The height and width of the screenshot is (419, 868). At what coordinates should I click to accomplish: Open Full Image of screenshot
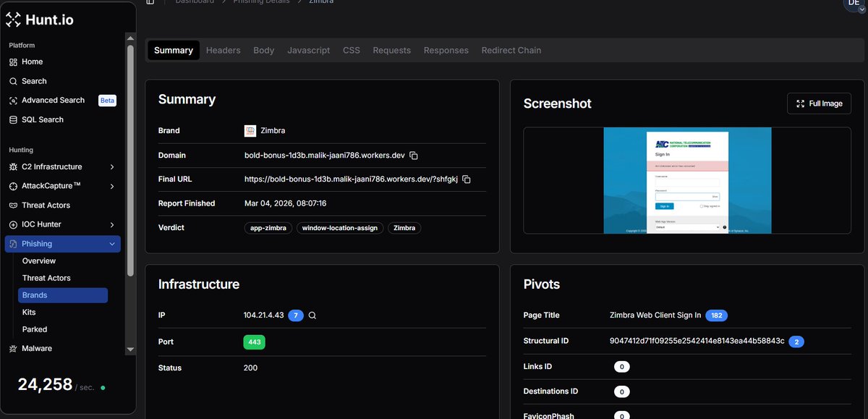point(820,103)
